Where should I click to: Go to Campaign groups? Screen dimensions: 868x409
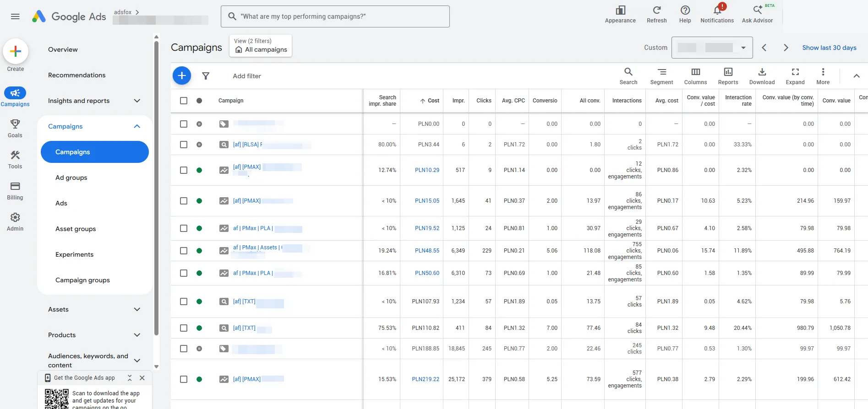pos(82,280)
